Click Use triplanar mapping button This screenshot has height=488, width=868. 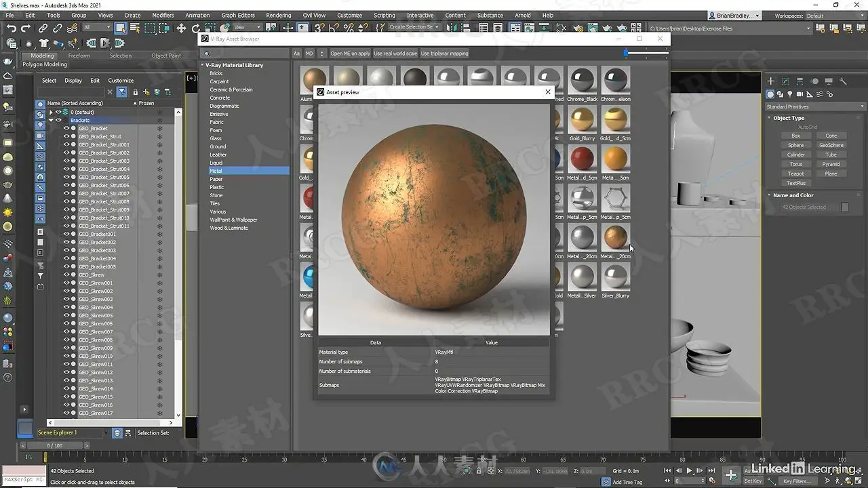click(x=444, y=54)
